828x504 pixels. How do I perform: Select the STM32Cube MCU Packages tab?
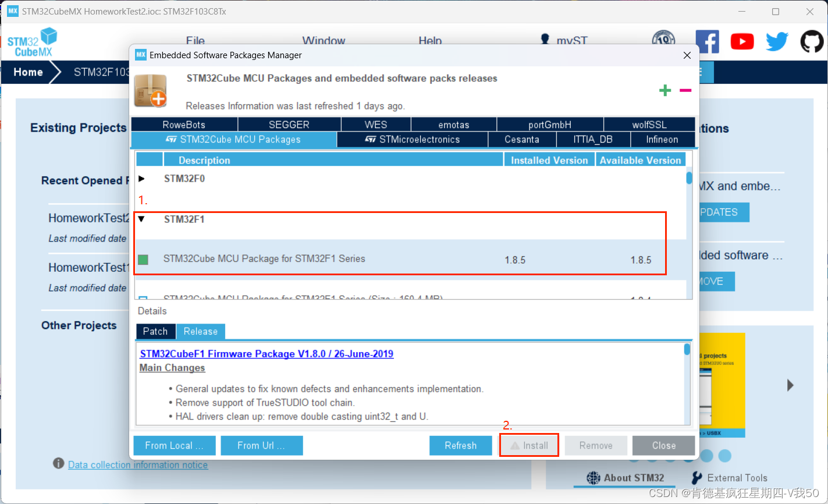234,140
